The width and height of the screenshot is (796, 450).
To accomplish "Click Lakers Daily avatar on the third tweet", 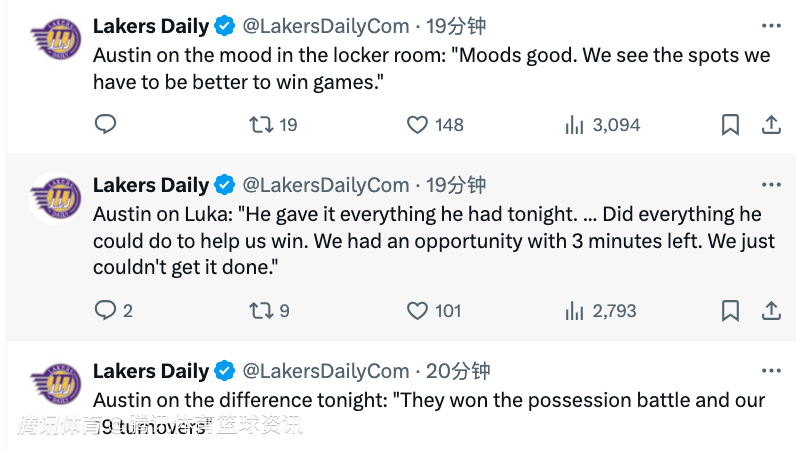I will click(x=56, y=384).
